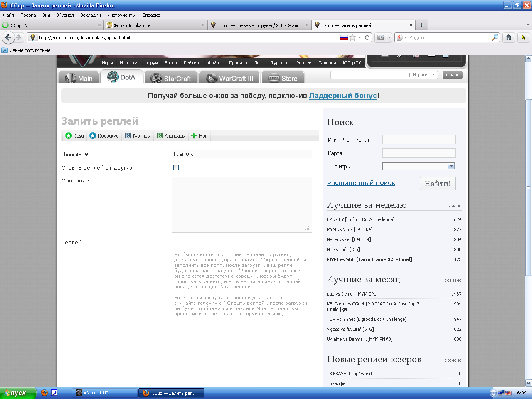Open Инструменты menu
The width and height of the screenshot is (532, 399).
(121, 15)
